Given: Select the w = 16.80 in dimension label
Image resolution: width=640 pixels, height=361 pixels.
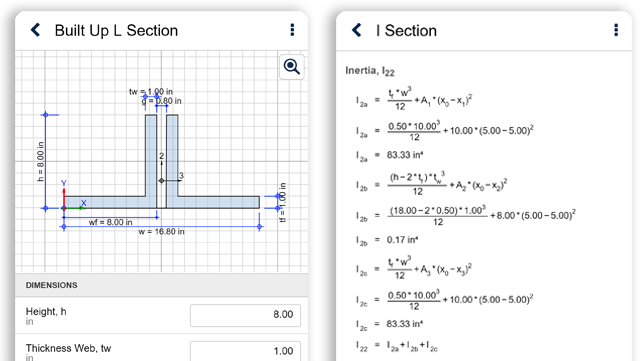Looking at the screenshot, I should pyautogui.click(x=161, y=232).
